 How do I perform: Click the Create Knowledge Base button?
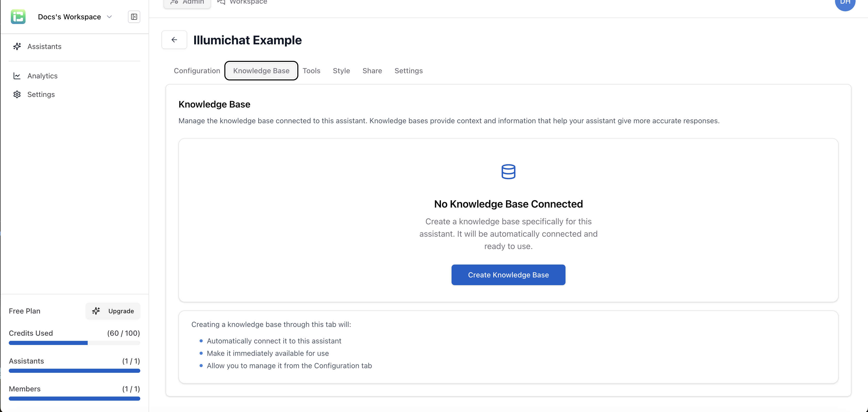point(508,275)
